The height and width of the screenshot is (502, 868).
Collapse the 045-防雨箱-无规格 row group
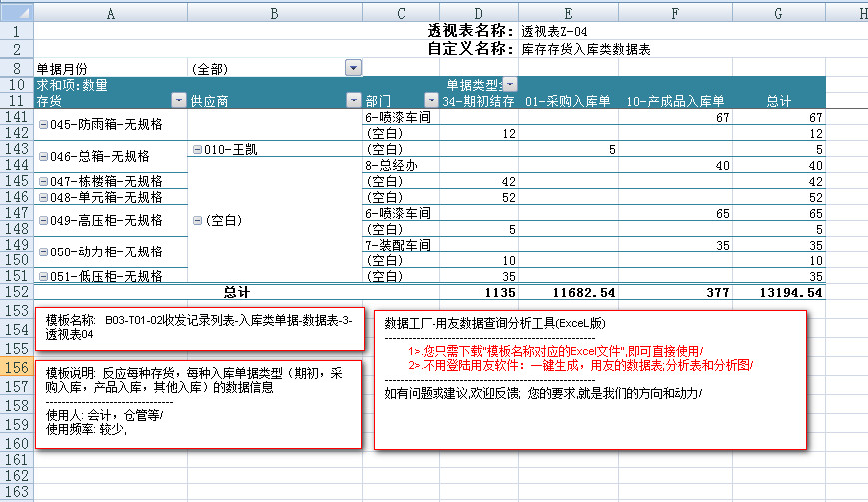(43, 125)
